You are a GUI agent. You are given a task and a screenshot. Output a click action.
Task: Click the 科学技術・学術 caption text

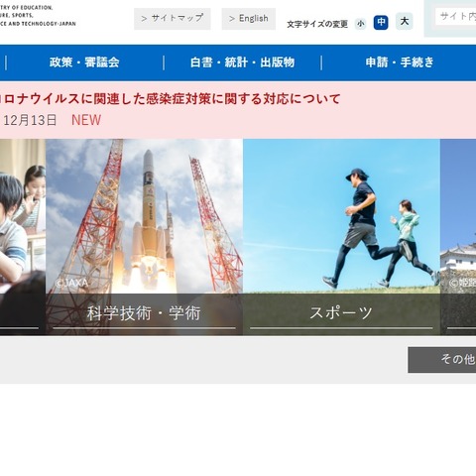pos(144,313)
